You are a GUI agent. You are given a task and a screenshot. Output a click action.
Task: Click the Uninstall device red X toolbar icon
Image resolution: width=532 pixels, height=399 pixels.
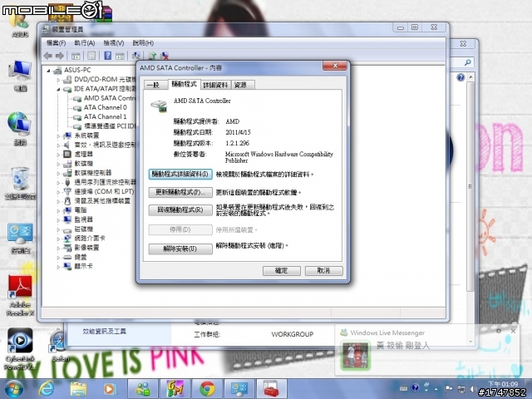[165, 56]
